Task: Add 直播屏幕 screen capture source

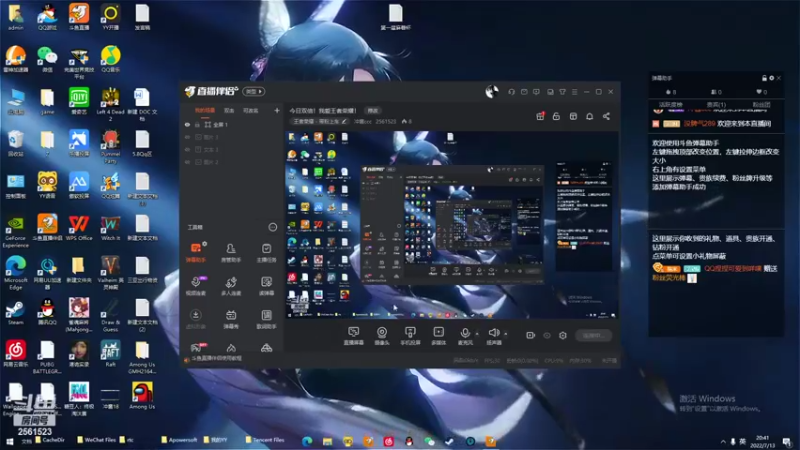Action: coord(354,336)
